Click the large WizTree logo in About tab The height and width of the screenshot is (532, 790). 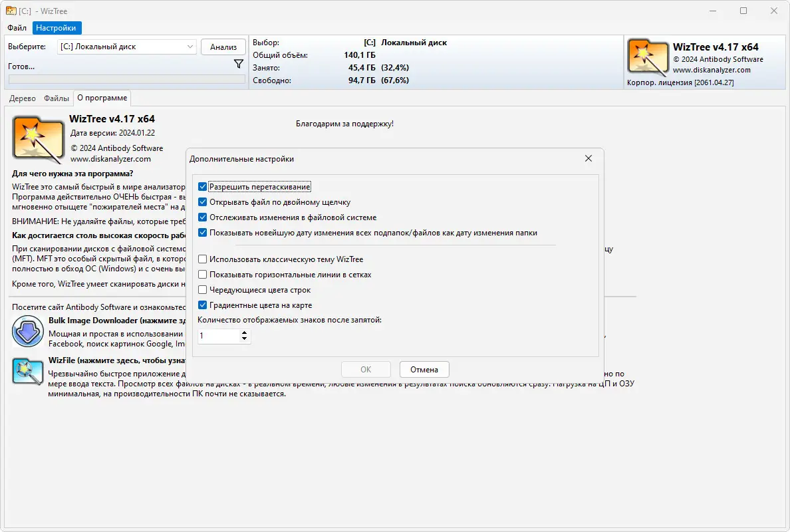tap(38, 140)
